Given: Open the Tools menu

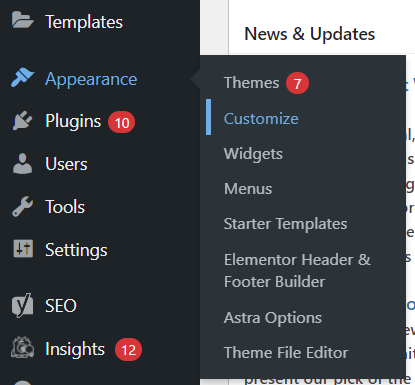Looking at the screenshot, I should click(65, 207).
